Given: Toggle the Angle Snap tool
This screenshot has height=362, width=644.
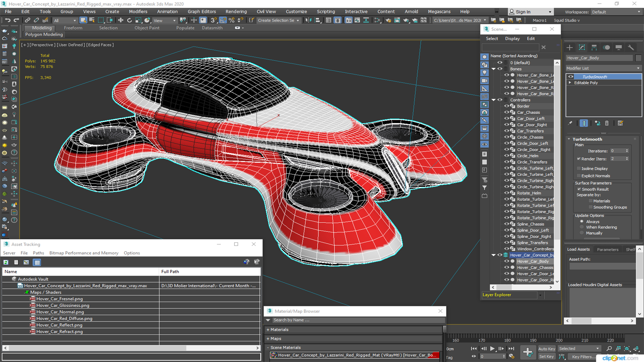Looking at the screenshot, I should click(x=223, y=20).
